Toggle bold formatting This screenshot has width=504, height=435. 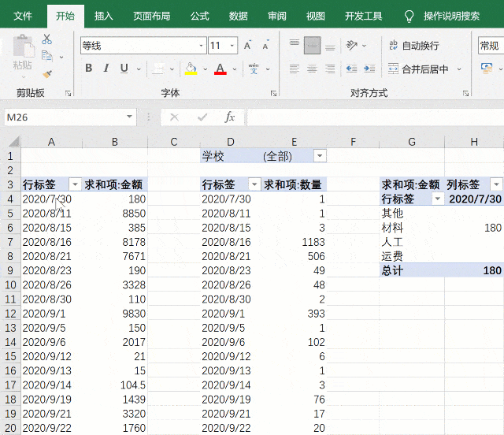tap(88, 69)
